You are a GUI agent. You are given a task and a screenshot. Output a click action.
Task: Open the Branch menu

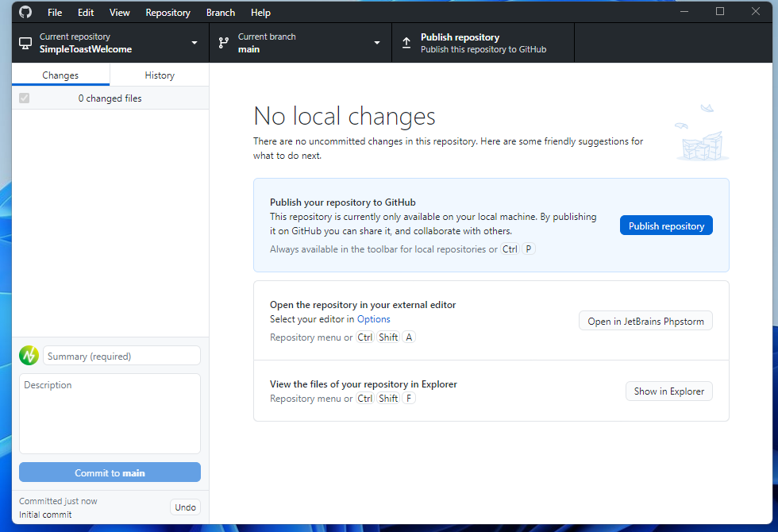[220, 12]
